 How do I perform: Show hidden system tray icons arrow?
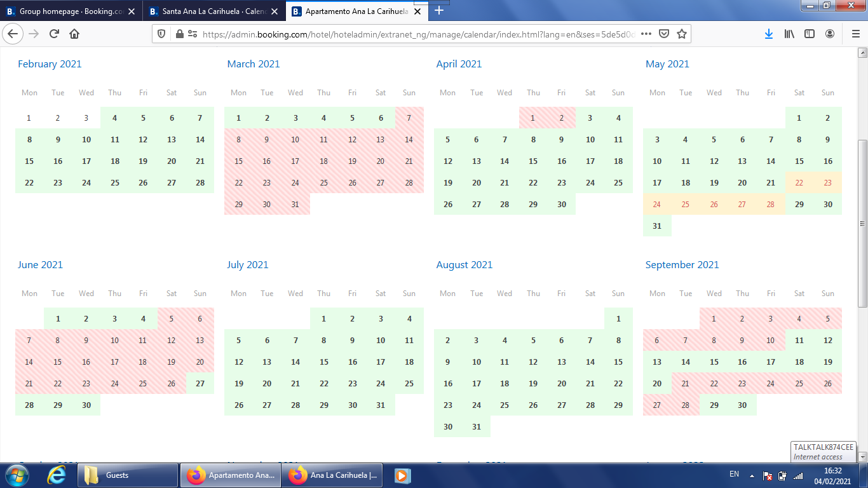click(752, 475)
